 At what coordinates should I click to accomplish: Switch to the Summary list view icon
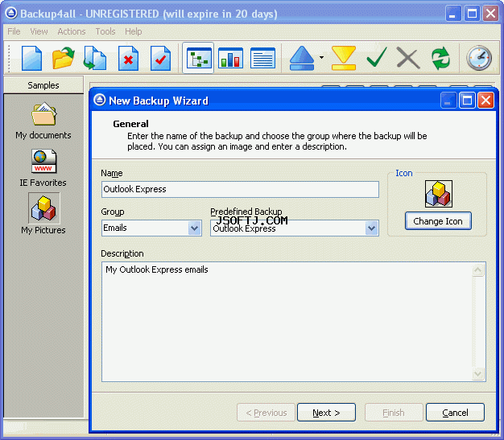pyautogui.click(x=262, y=58)
